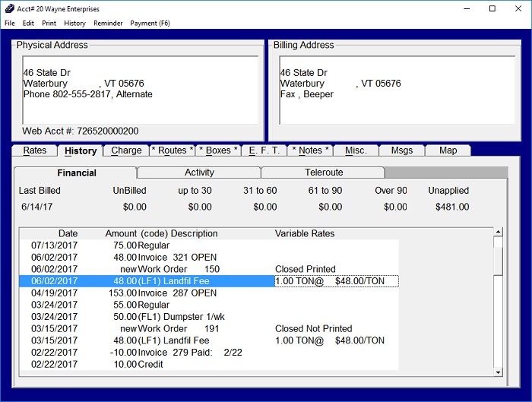Open the Routes tab
Image resolution: width=532 pixels, height=402 pixels.
[x=173, y=150]
